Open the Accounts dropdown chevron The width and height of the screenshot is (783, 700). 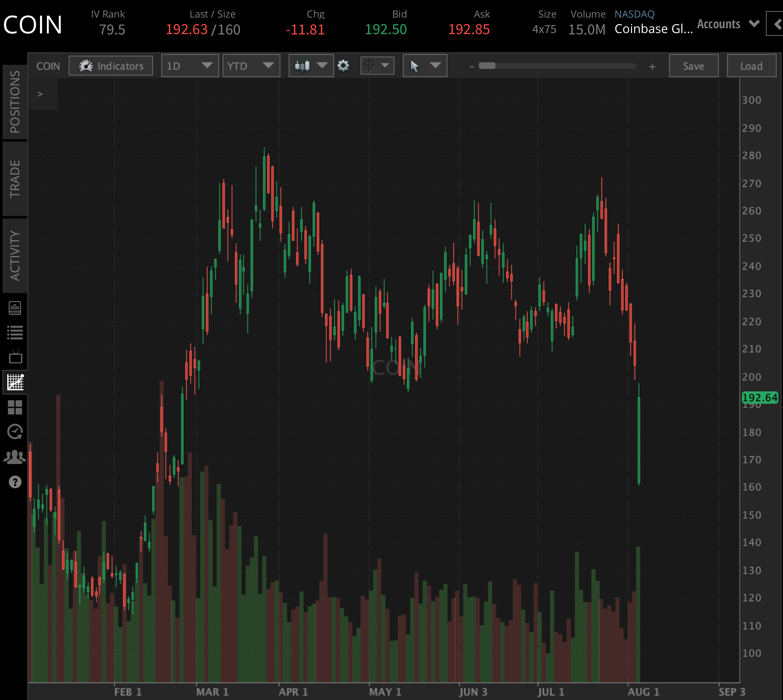click(754, 24)
